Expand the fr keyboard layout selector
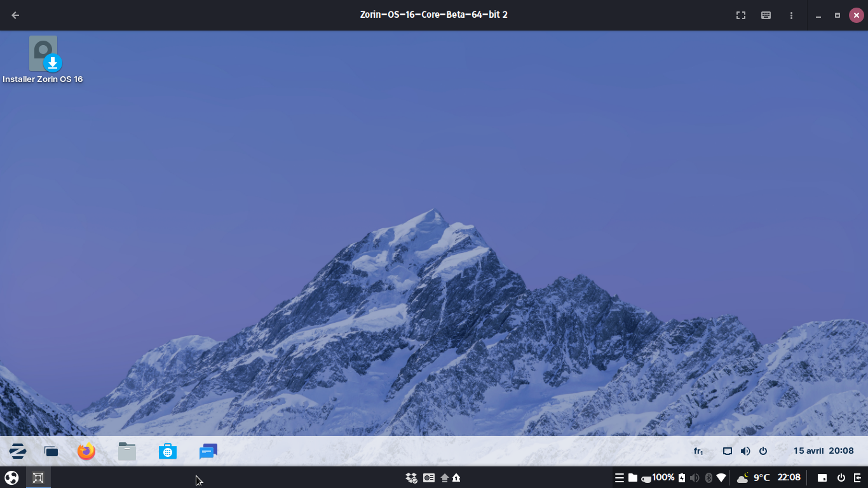Screen dimensions: 868x488 click(x=698, y=451)
